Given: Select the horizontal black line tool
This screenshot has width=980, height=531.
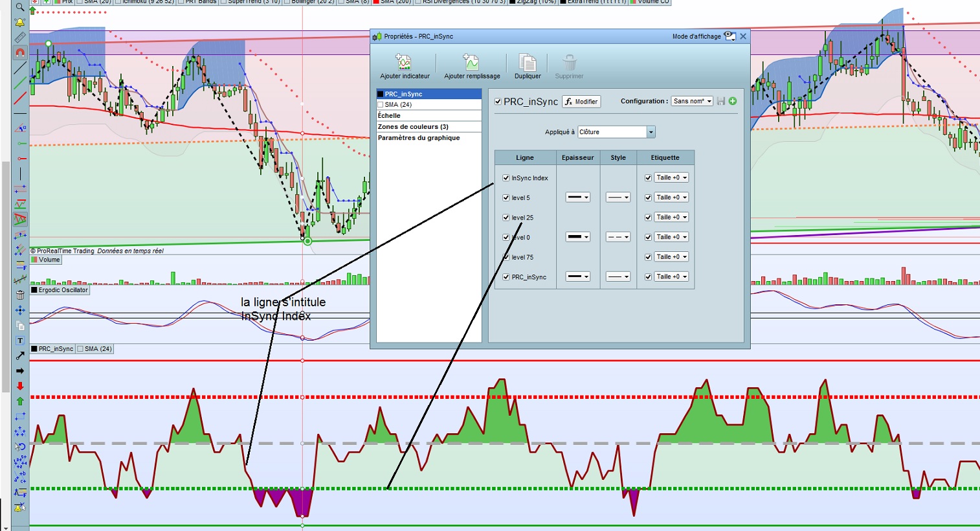Looking at the screenshot, I should point(20,113).
